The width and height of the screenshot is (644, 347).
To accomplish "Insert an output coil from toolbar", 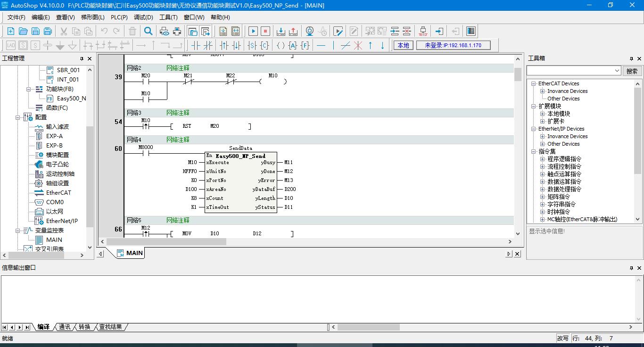I will [x=281, y=45].
